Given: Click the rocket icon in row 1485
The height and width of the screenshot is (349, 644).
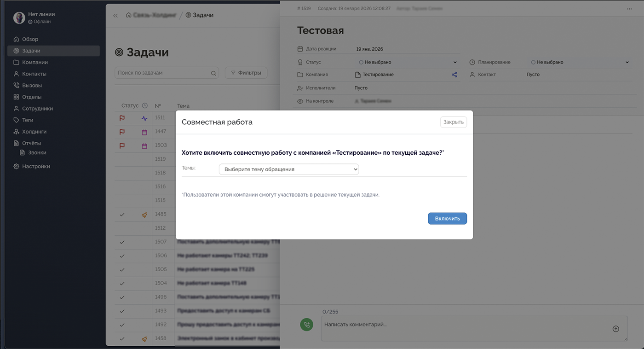Looking at the screenshot, I should click(x=144, y=215).
